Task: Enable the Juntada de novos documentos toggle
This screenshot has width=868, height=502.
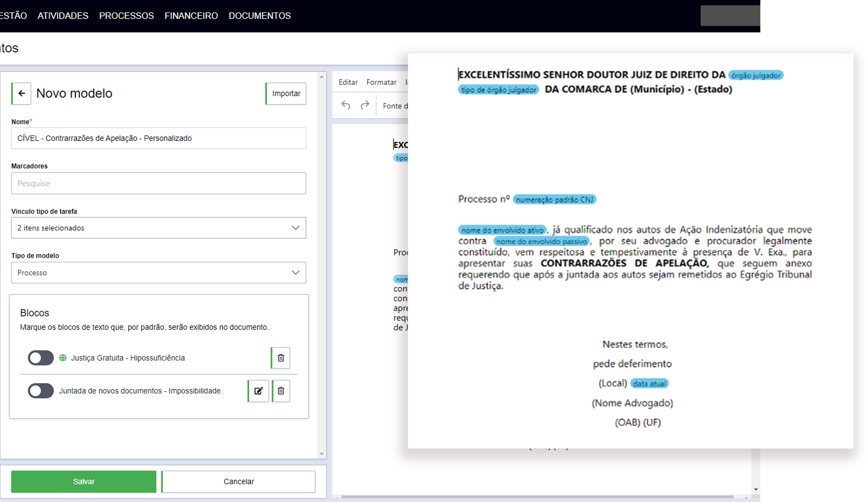Action: (40, 391)
